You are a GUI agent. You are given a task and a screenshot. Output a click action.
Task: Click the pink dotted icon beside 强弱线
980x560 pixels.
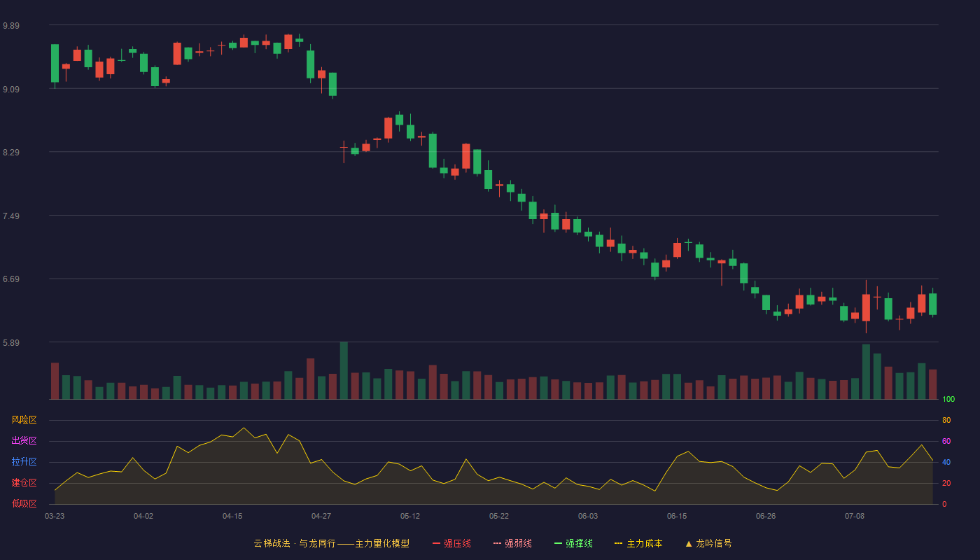point(498,543)
